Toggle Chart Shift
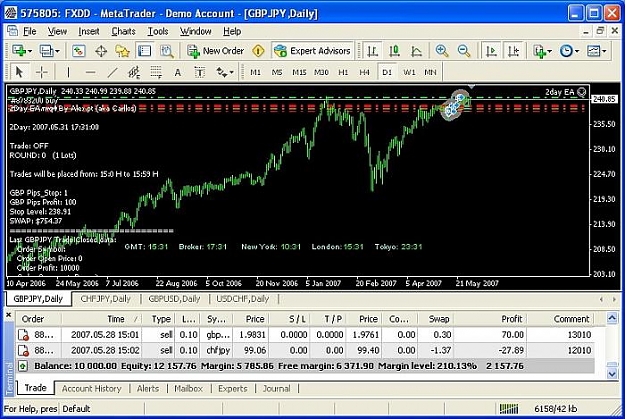 pos(513,51)
